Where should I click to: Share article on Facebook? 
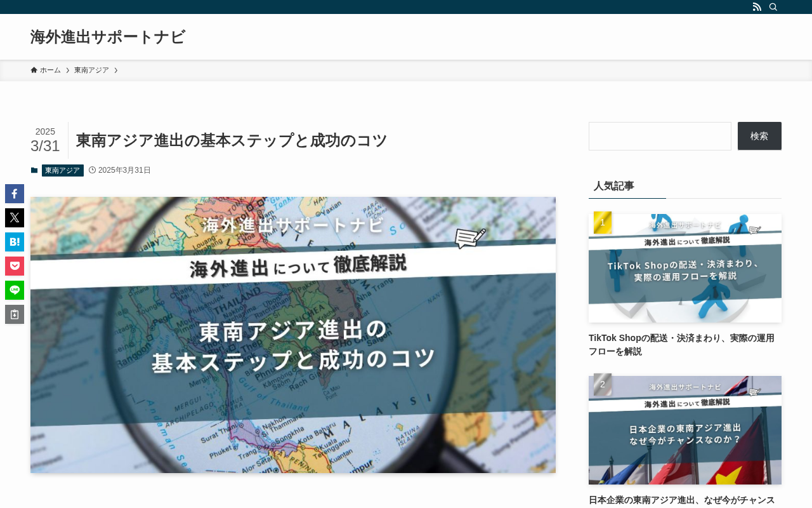[15, 194]
